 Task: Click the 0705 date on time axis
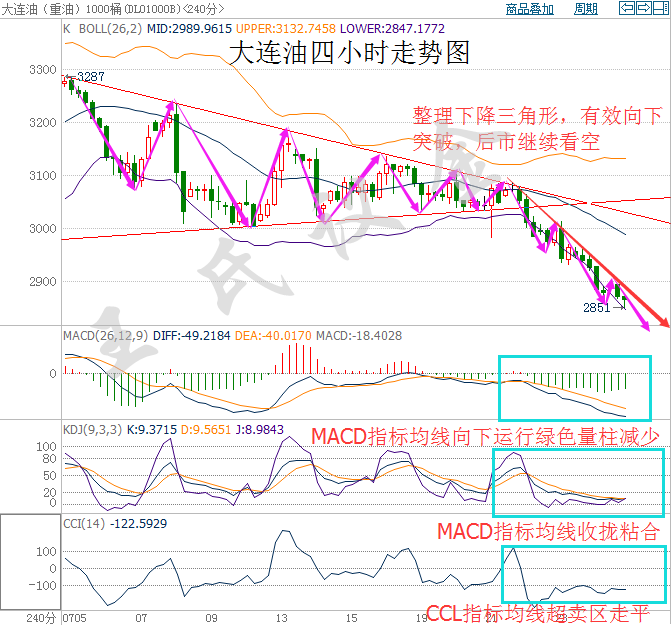coord(74,618)
